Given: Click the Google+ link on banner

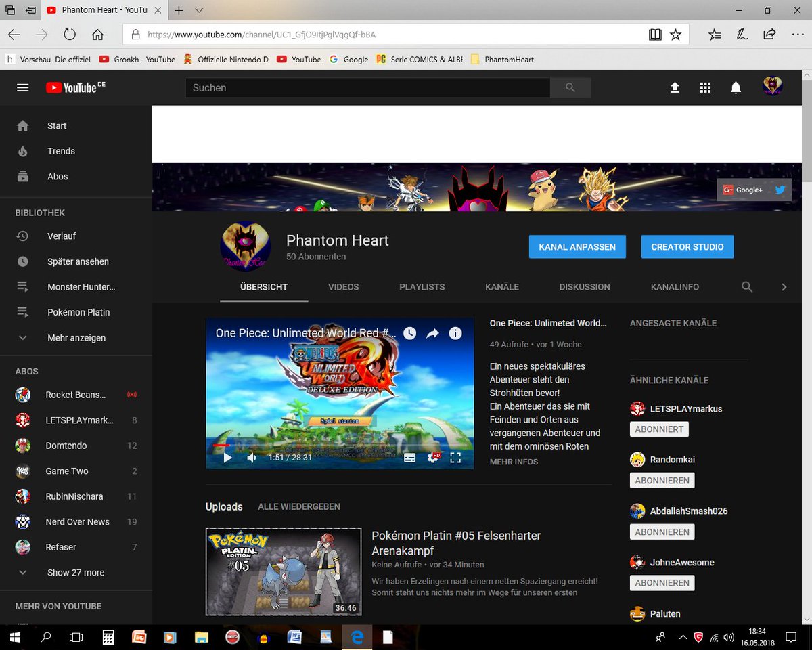Looking at the screenshot, I should 743,190.
